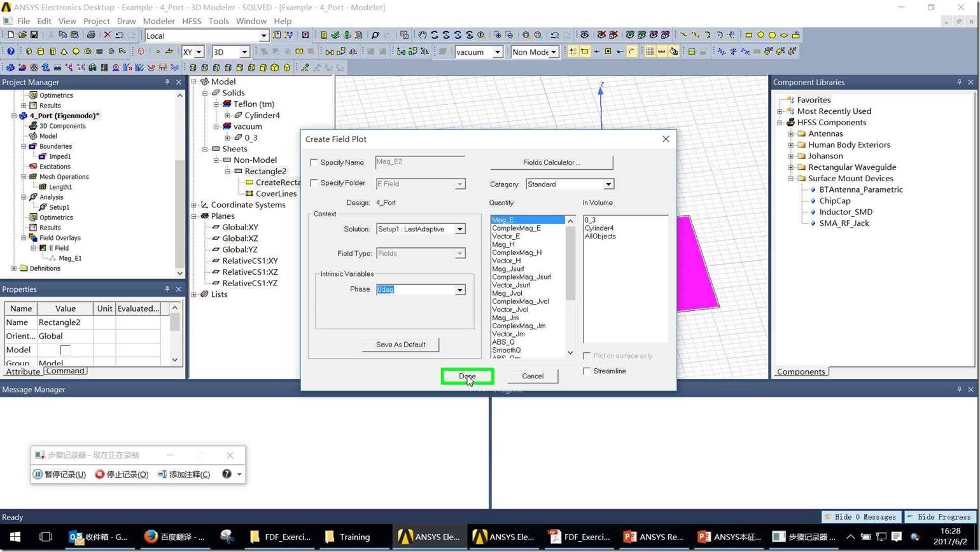Viewport: 980px width, 552px height.
Task: Click the blue Help question mark icon
Action: point(10,52)
